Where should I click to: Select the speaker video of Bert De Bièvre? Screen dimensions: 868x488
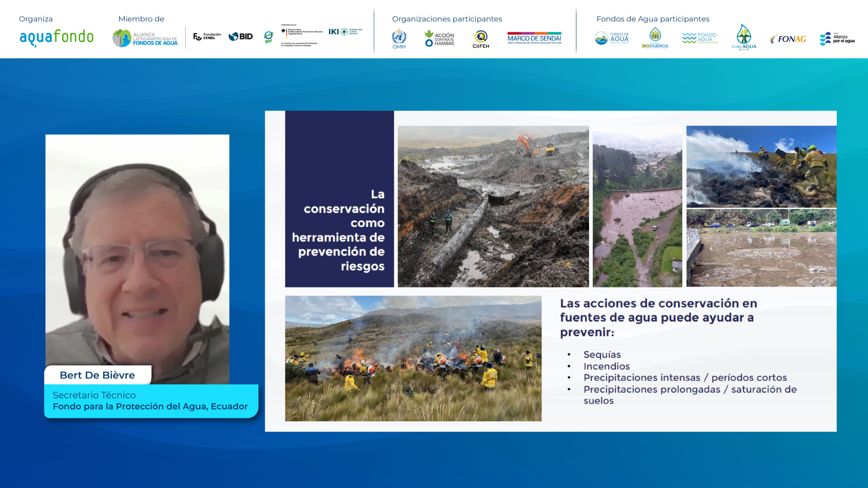(137, 259)
